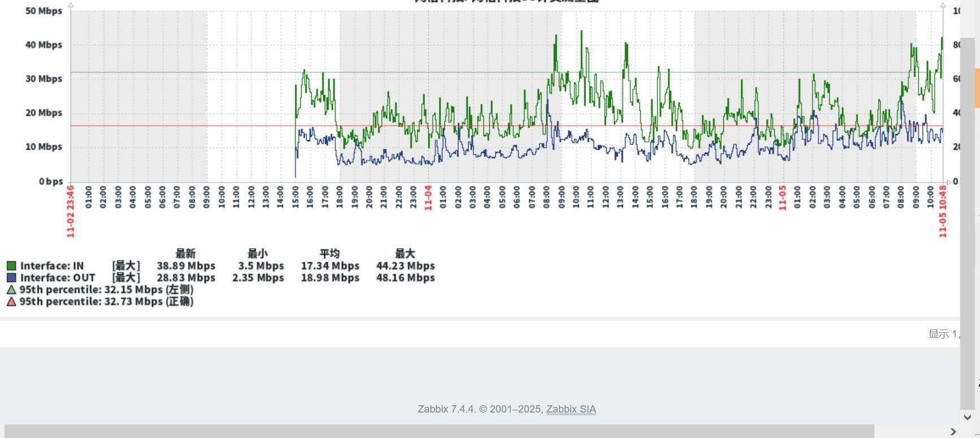This screenshot has height=438, width=980.
Task: Click the 95th percentile 32.15 Mbps legend text
Action: coord(106,290)
